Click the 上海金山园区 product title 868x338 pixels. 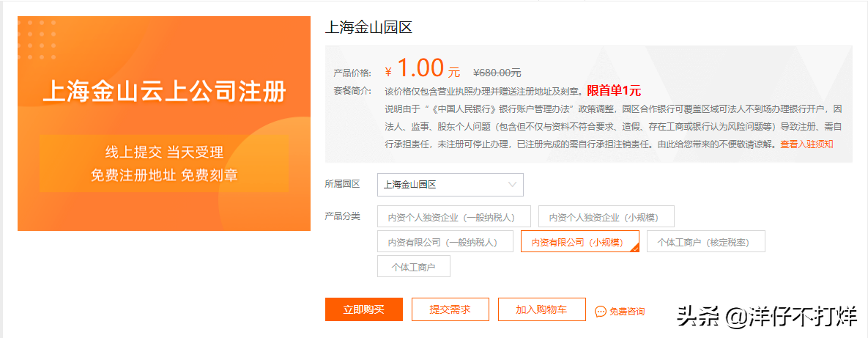coord(368,27)
